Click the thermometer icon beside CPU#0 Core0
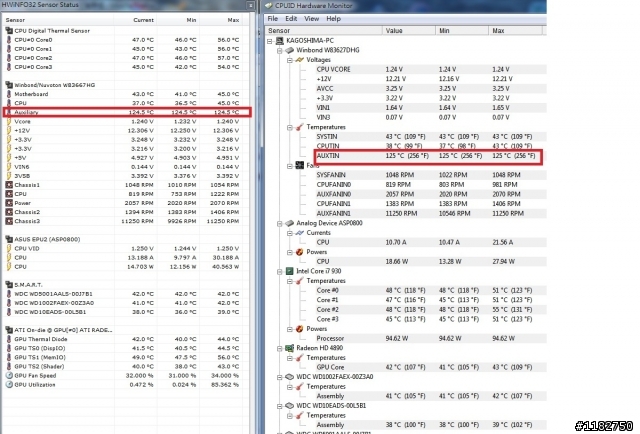Screen dimensions: 640x434 coord(9,40)
